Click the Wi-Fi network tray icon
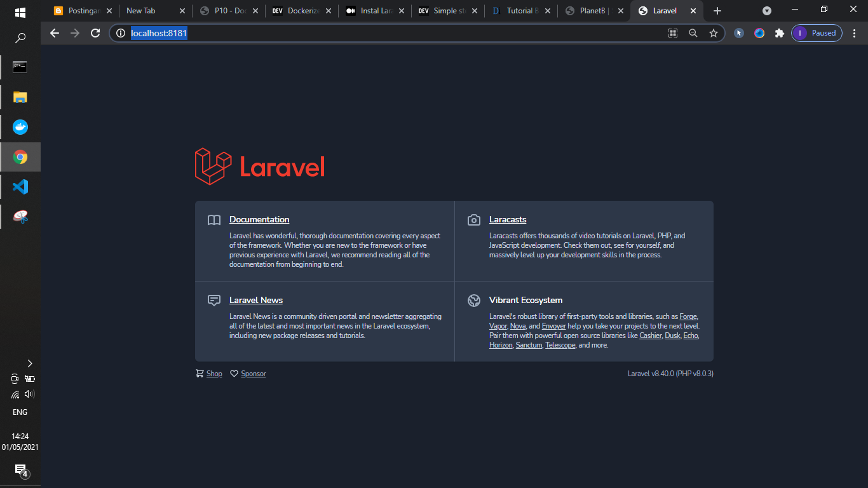This screenshot has height=488, width=868. 15,395
